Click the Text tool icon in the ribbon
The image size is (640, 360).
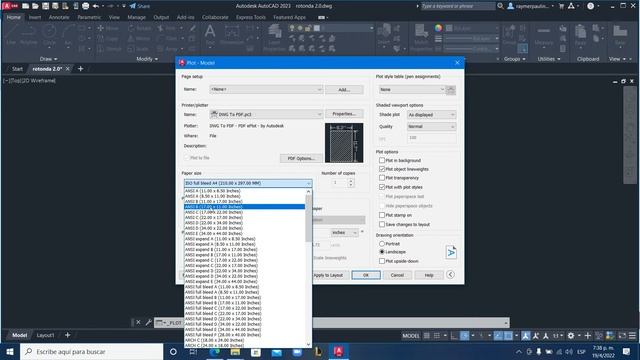(x=210, y=32)
